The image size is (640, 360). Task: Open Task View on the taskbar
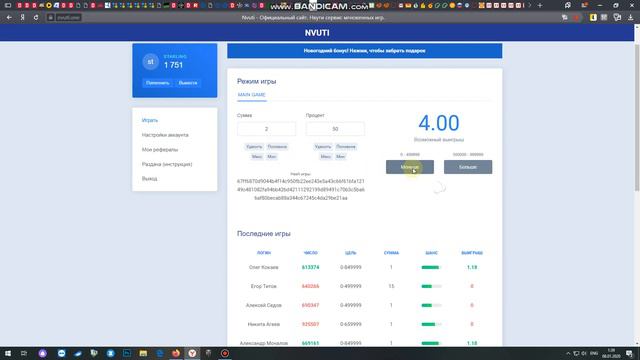(x=24, y=353)
